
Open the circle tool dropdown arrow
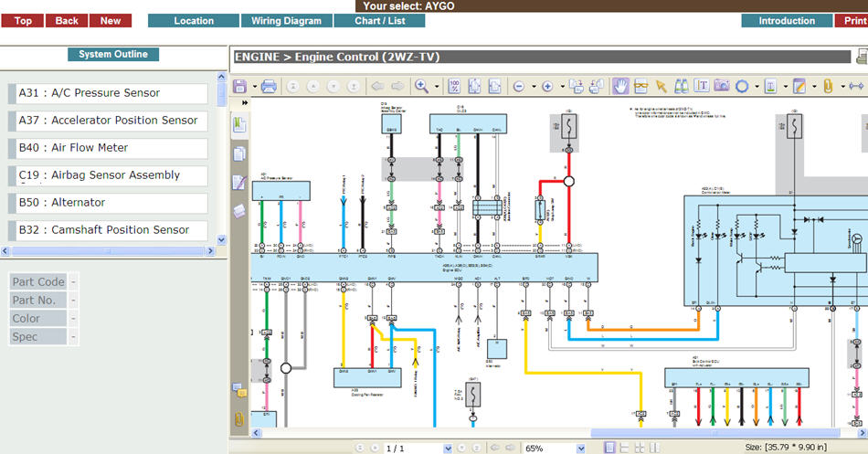(x=757, y=87)
